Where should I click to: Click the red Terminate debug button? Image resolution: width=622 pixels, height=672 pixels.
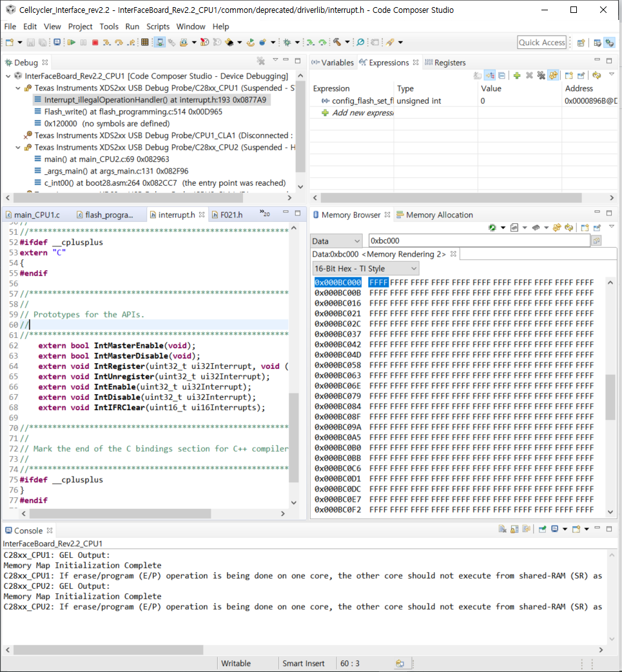(x=95, y=43)
